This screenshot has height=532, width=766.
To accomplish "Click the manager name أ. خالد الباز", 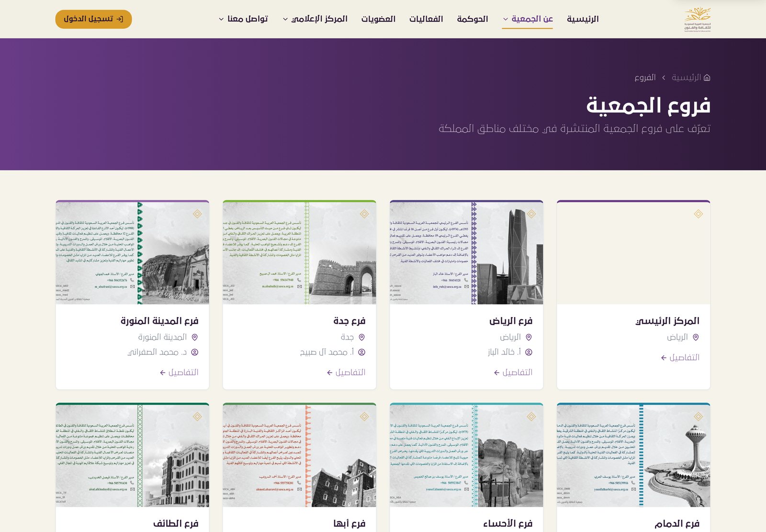I will click(x=504, y=352).
